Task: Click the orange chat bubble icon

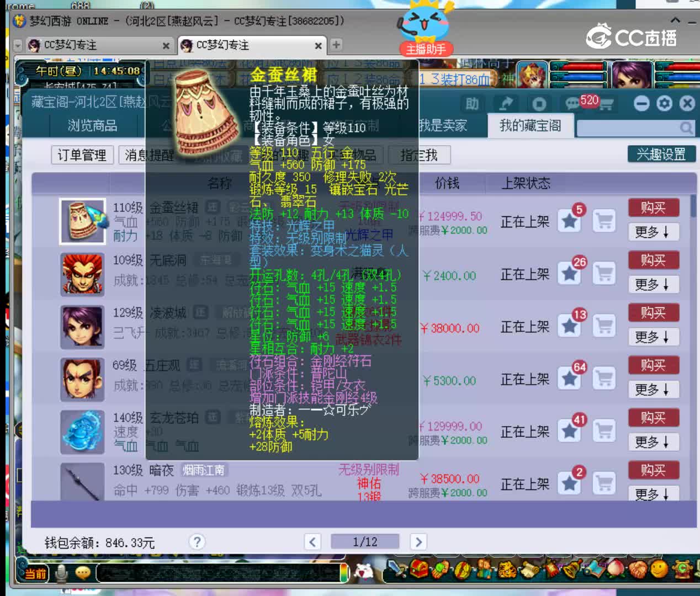Action: [x=83, y=573]
